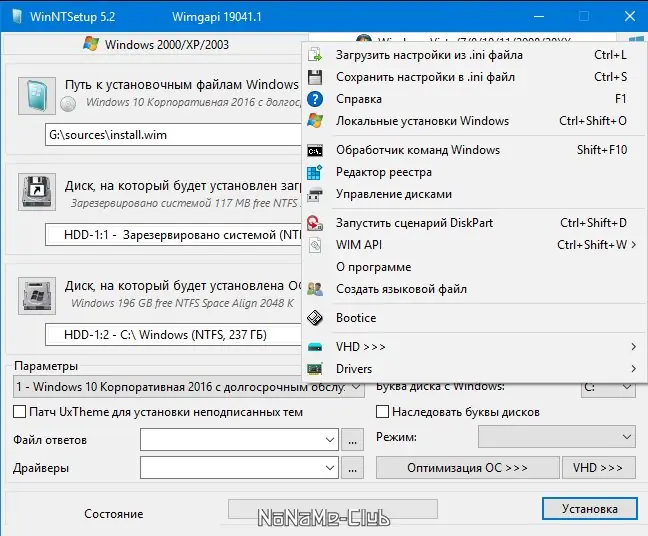Click the Windows install drive icon
This screenshot has height=536, width=648.
pos(37,296)
